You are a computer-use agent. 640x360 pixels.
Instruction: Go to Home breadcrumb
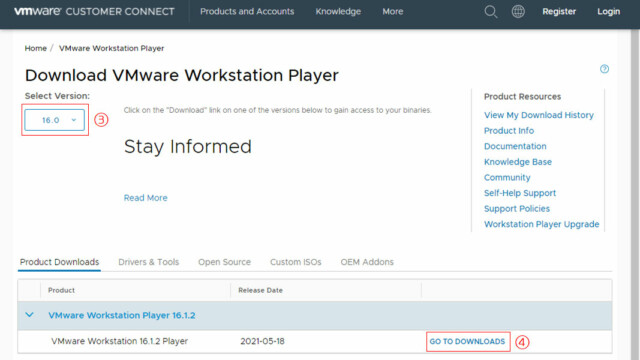pos(36,48)
